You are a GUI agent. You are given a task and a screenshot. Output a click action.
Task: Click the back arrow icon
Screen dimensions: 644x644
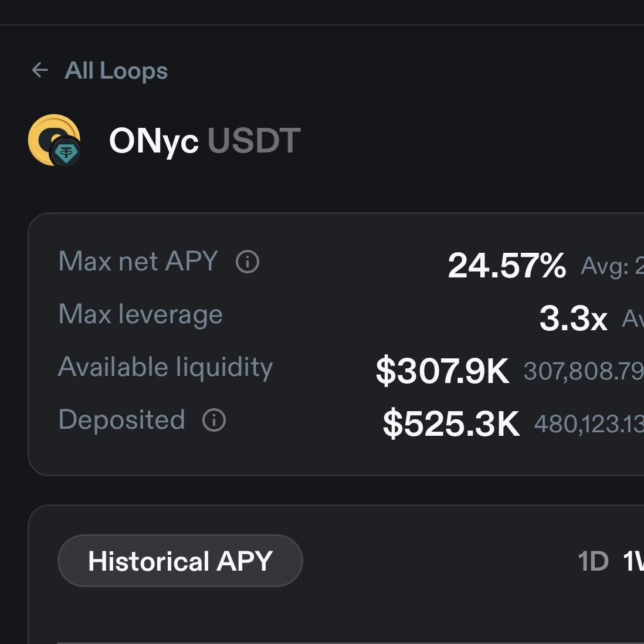40,70
